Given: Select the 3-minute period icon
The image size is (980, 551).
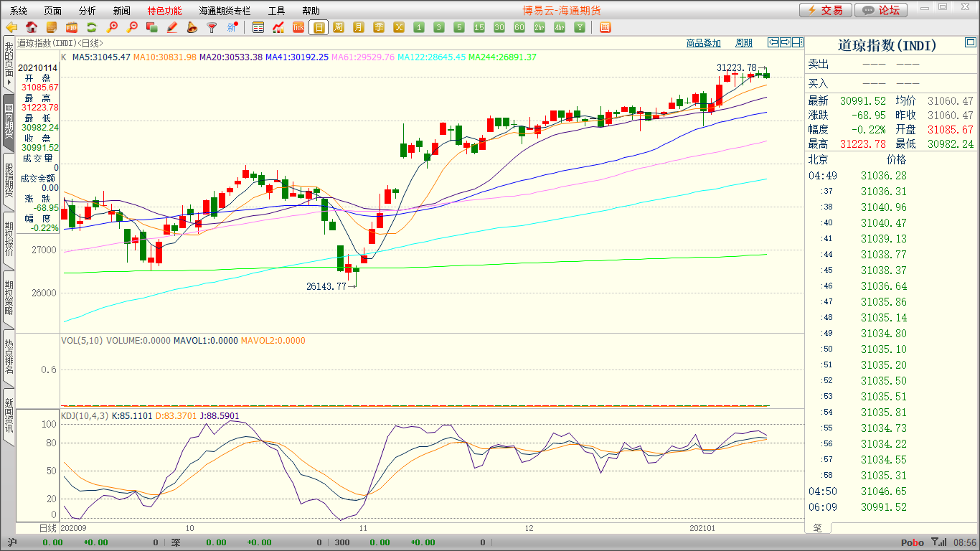Looking at the screenshot, I should click(x=439, y=27).
